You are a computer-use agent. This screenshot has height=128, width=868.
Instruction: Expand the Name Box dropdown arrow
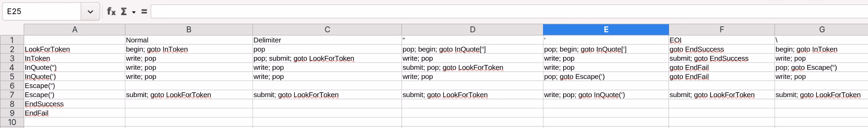click(90, 12)
